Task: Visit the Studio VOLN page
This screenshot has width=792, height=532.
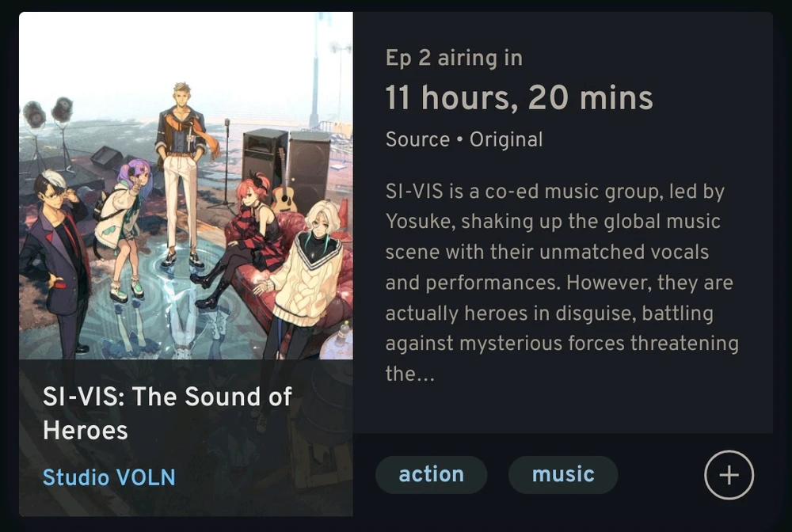Action: [x=109, y=477]
